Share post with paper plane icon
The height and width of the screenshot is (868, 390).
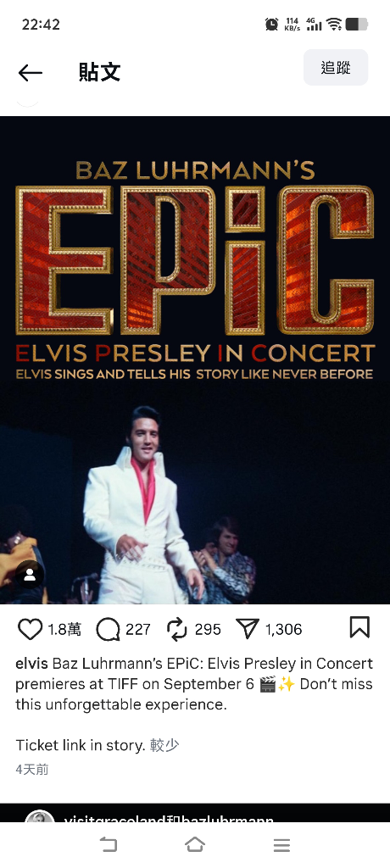pos(247,628)
